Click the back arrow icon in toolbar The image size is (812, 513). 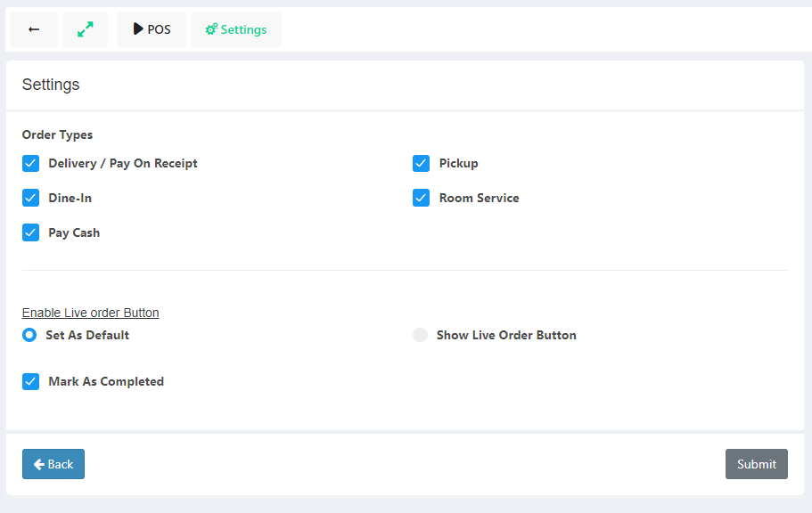pos(34,29)
